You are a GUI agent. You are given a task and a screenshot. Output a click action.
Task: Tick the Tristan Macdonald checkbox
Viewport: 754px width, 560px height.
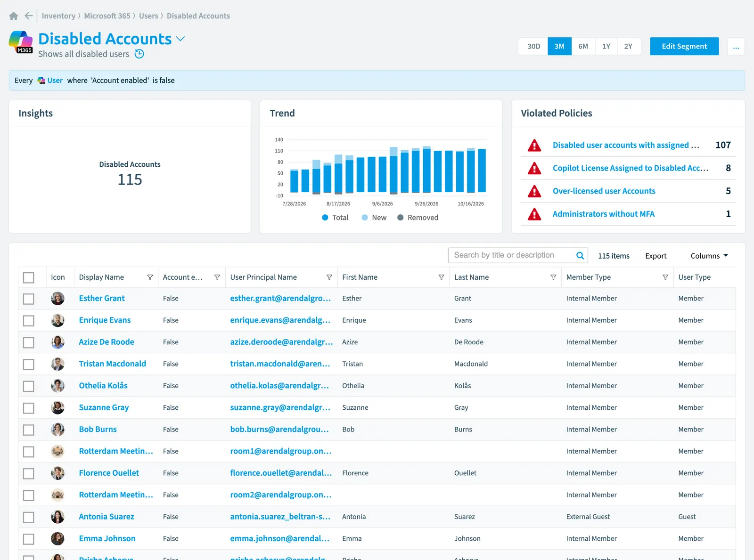29,365
